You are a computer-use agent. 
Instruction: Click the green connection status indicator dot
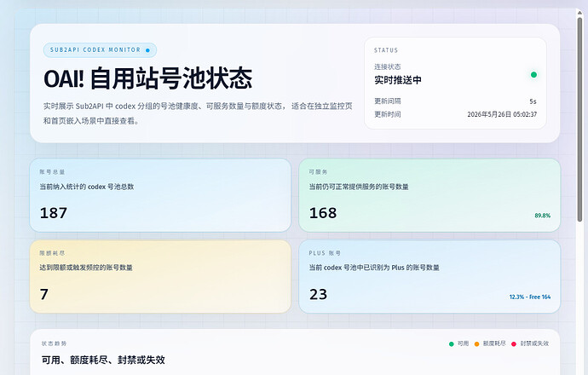[x=533, y=75]
